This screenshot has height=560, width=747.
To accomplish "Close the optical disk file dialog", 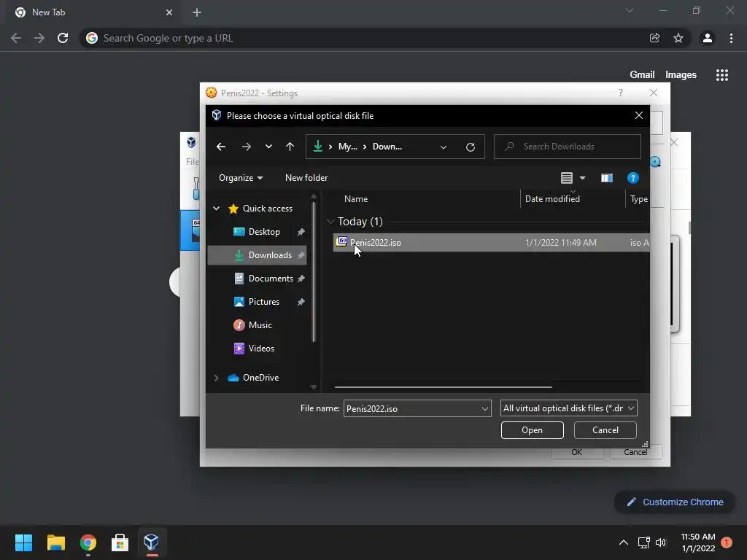I will (639, 115).
